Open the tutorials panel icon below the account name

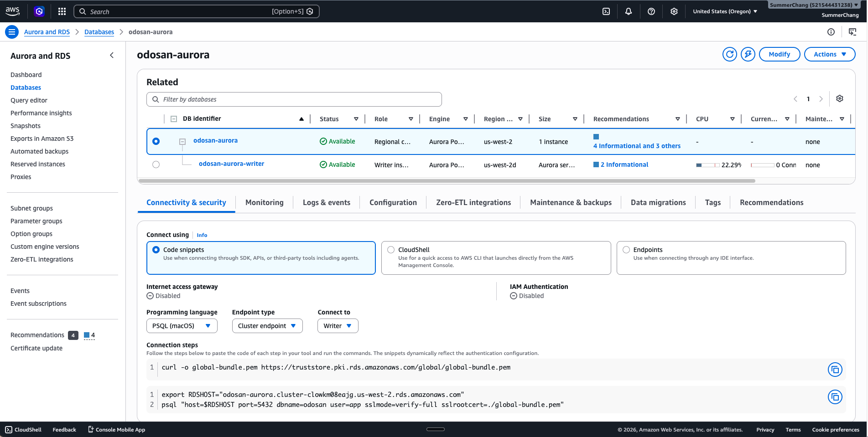click(852, 32)
